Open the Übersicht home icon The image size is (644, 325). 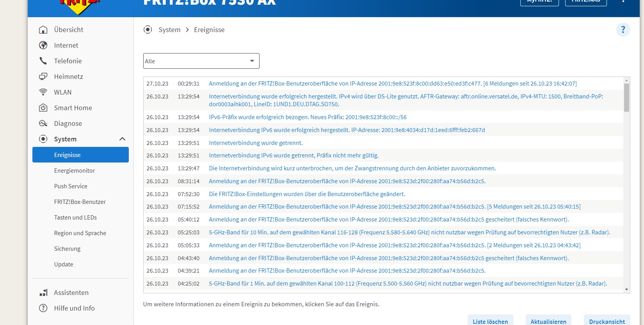pos(43,30)
